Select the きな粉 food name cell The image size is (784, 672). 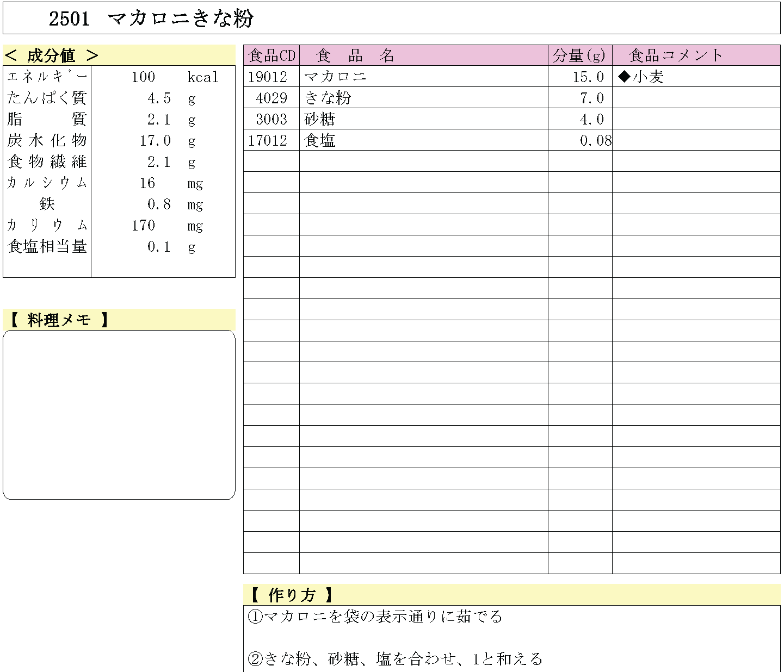click(x=328, y=98)
